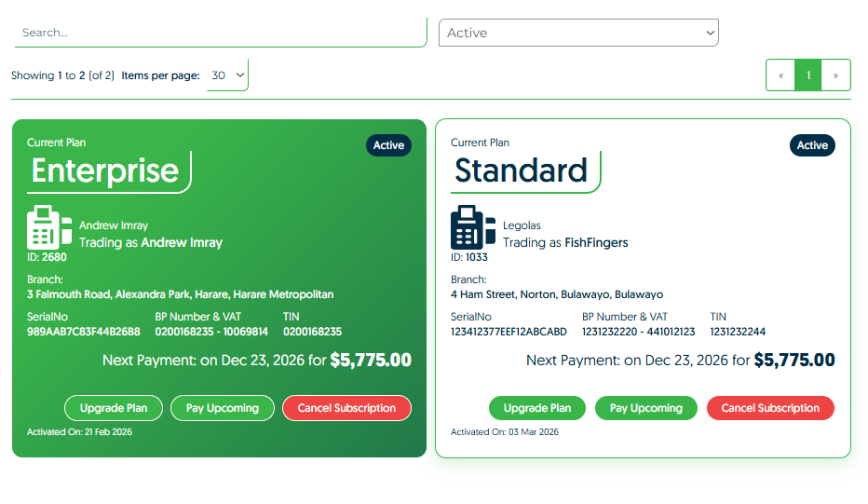Click the Active badge on Enterprise card
The width and height of the screenshot is (868, 504).
point(388,145)
